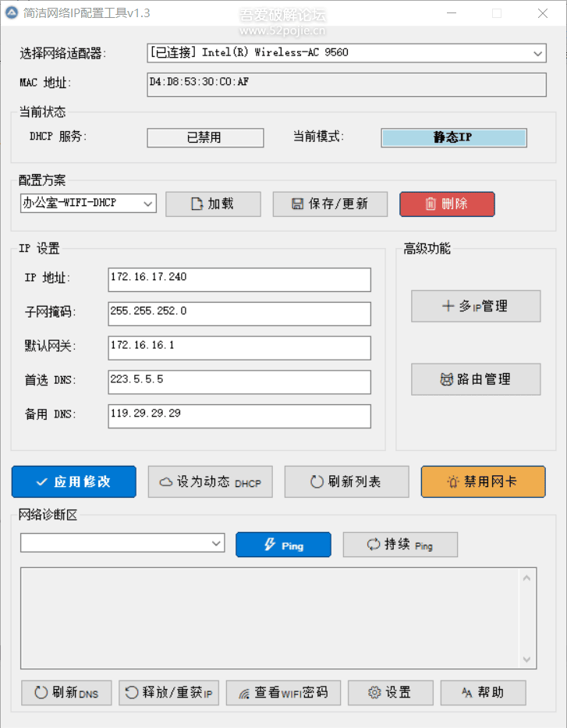Click 刷新DNS to flush DNS
567x728 pixels.
point(66,693)
